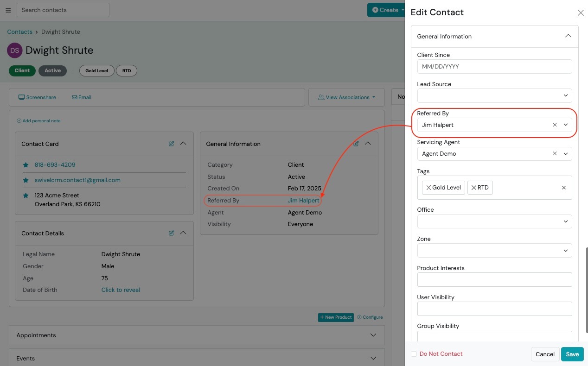
Task: Add a personal note
Action: 38,121
